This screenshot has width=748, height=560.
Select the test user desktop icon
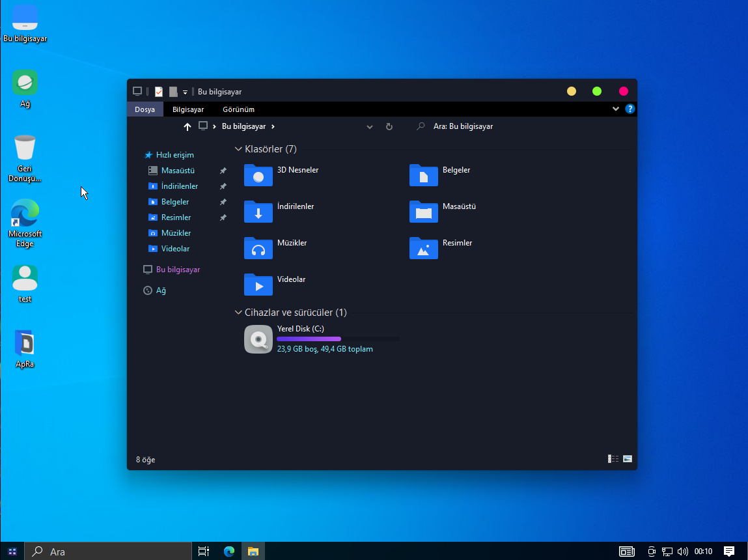click(25, 285)
